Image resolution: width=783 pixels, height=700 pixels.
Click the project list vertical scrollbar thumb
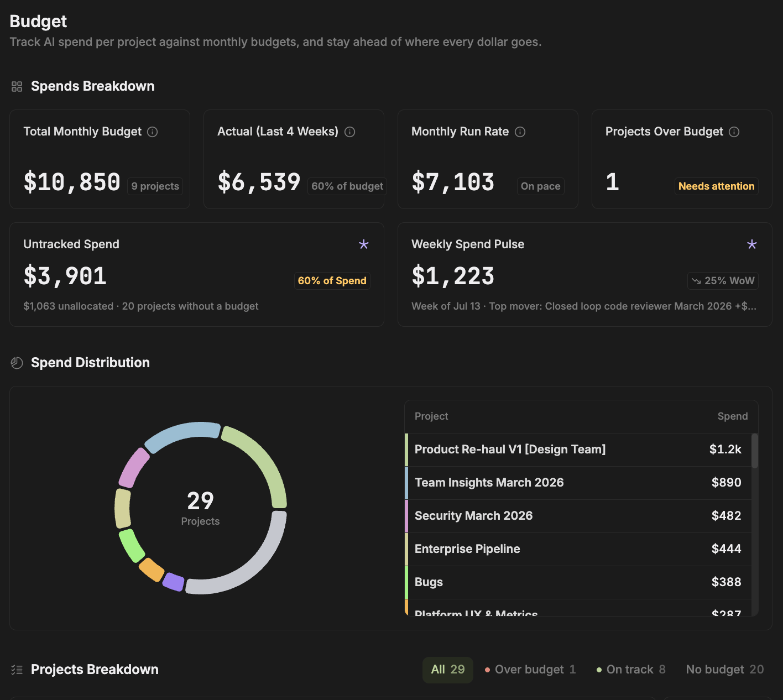tap(755, 451)
